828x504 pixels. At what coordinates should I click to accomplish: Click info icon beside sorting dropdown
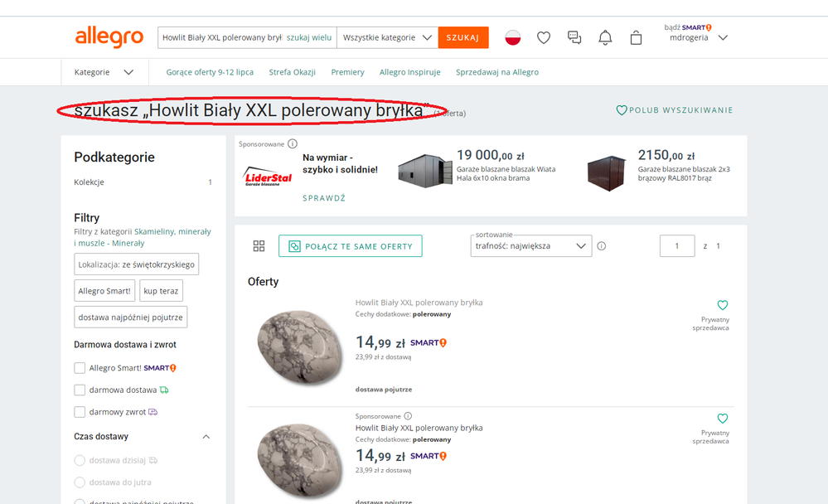602,245
